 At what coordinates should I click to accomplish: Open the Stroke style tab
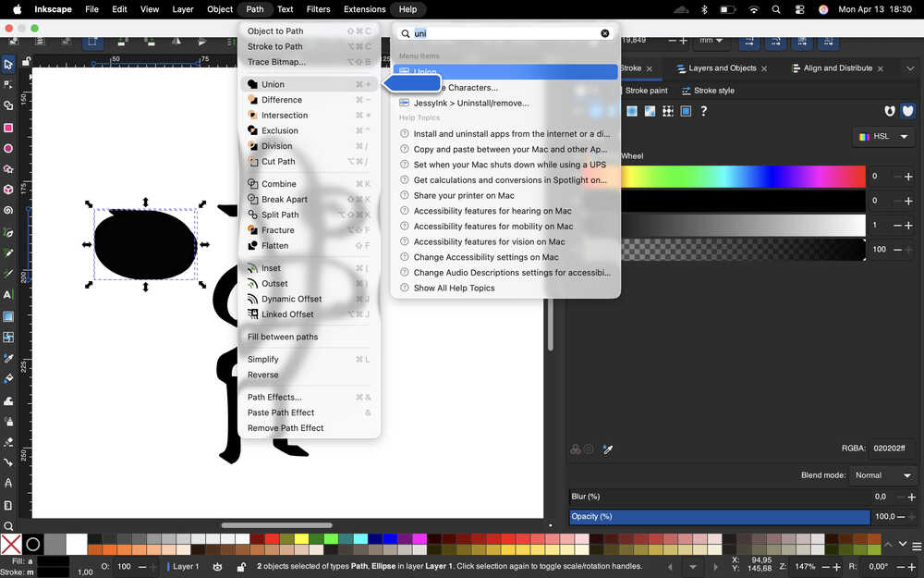click(708, 91)
